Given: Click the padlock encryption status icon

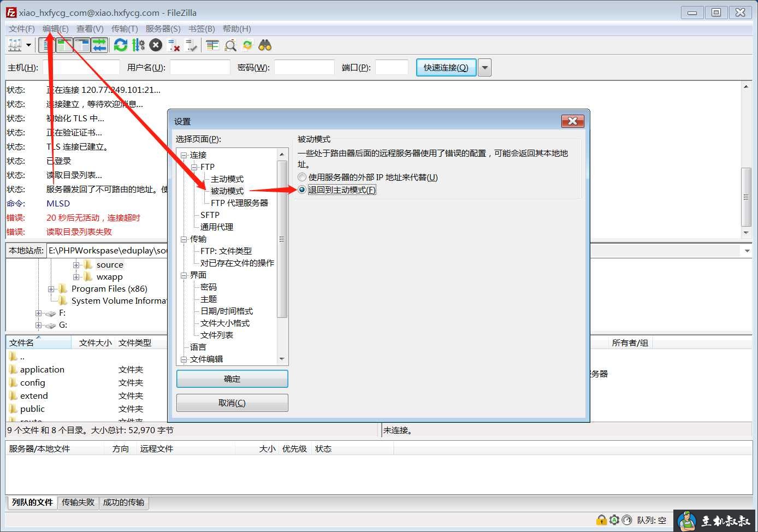Looking at the screenshot, I should point(601,520).
